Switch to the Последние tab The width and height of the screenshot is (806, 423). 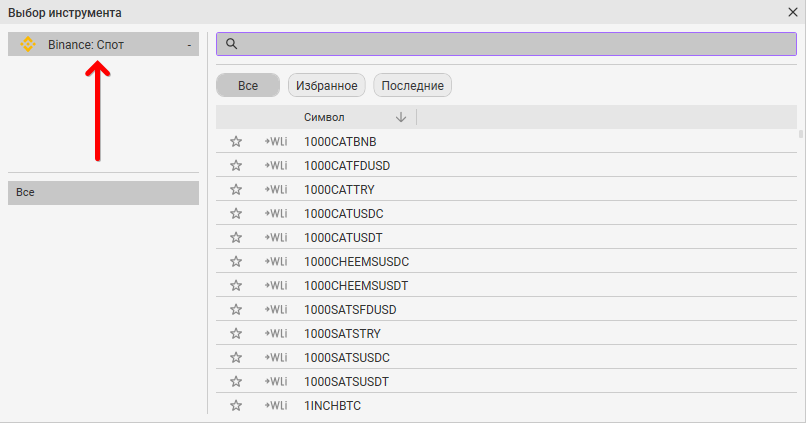coord(412,86)
